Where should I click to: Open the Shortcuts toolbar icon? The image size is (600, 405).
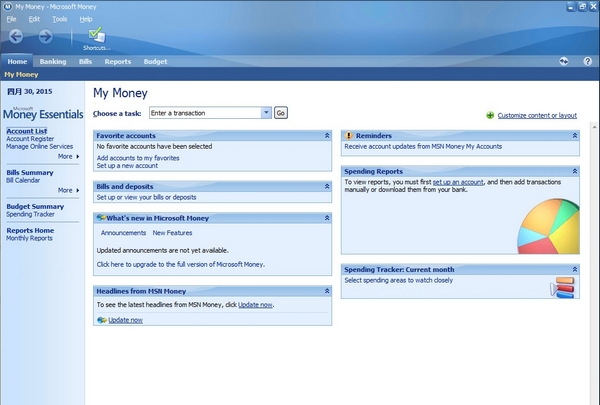(96, 36)
